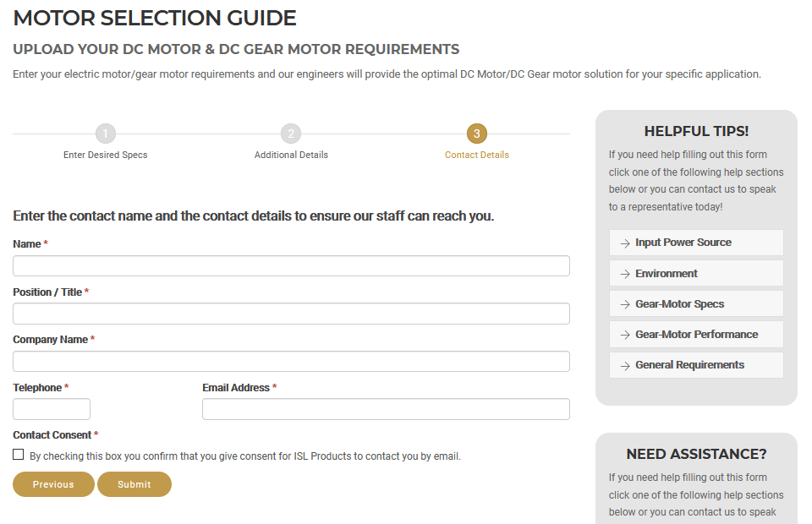
Task: Click the step 1 circle icon
Action: pos(105,134)
